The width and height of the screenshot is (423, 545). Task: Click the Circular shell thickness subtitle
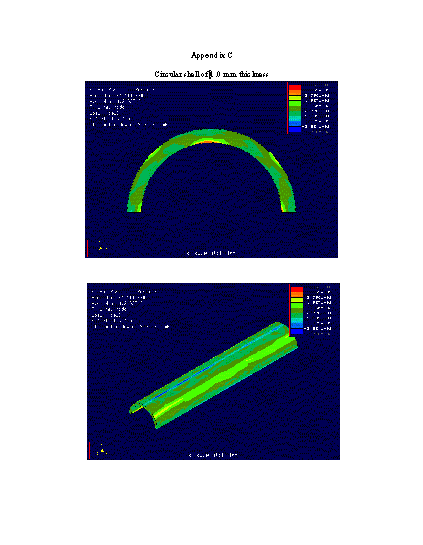211,74
